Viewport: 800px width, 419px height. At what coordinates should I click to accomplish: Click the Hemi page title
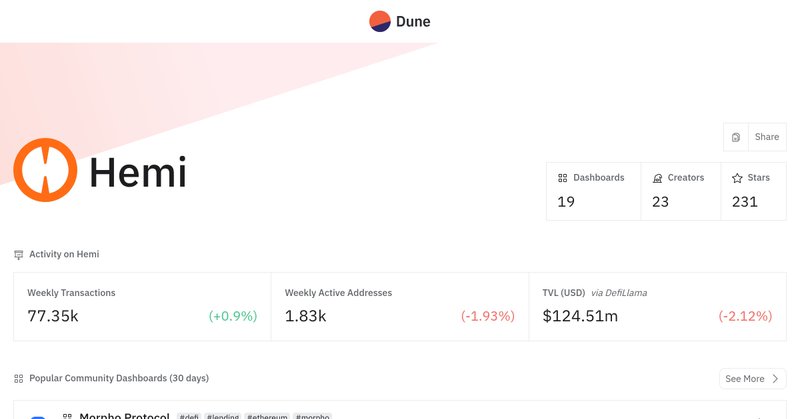pyautogui.click(x=138, y=172)
